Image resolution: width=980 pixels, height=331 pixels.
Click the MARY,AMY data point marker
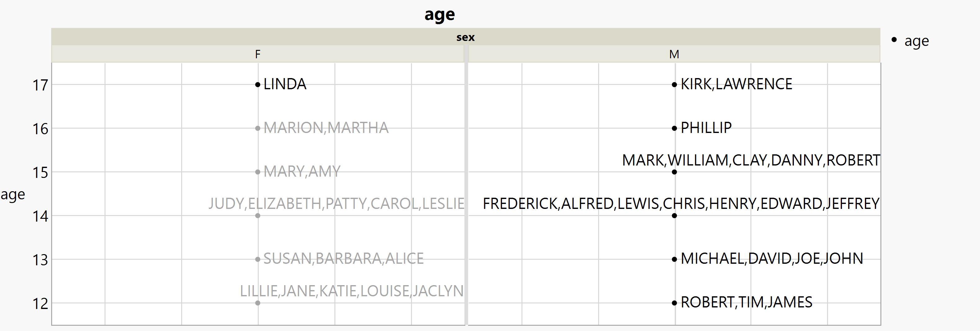pos(257,172)
